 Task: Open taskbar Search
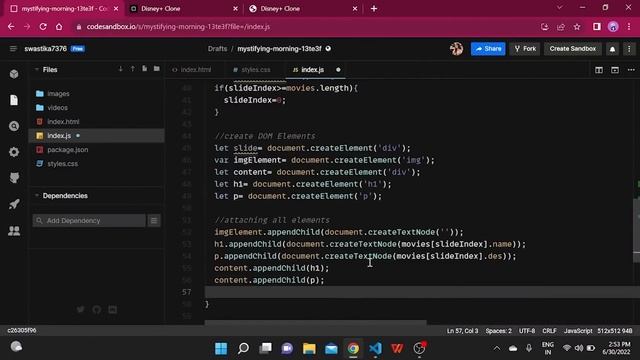coord(243,349)
